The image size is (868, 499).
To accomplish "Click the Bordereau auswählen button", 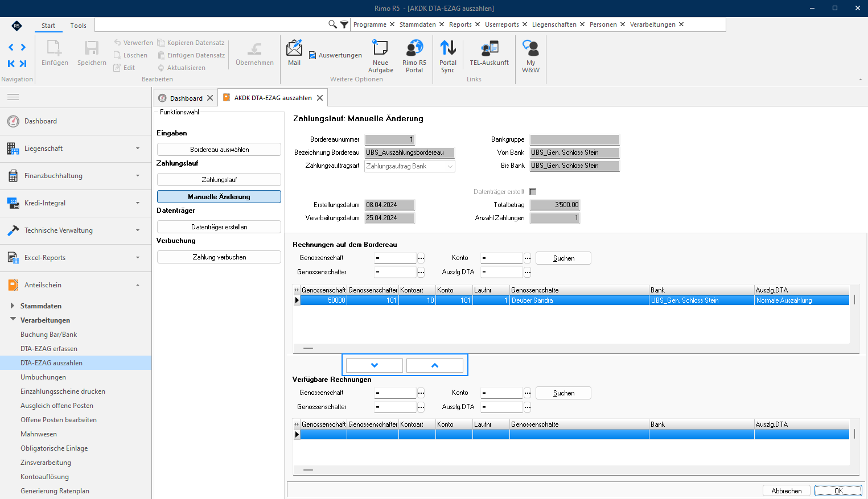I will (219, 150).
